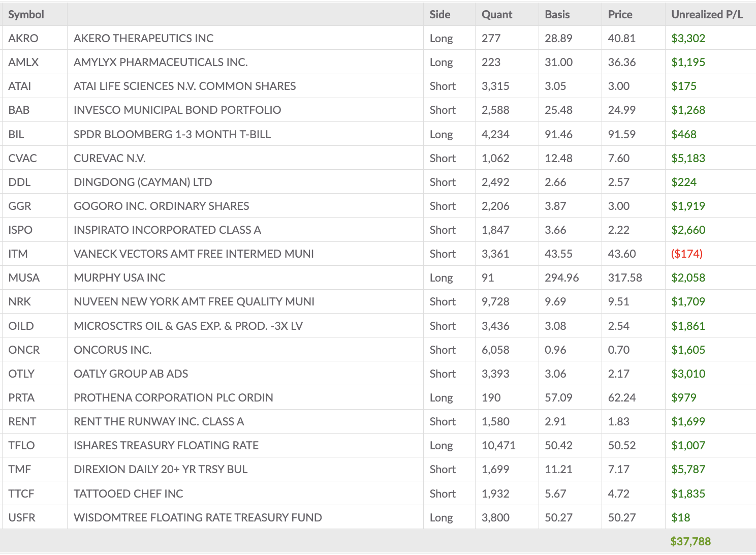Screen dimensions: 756x555
Task: Select DIREXION DAILY 20+ YR TRSY BUL
Action: coord(161,469)
